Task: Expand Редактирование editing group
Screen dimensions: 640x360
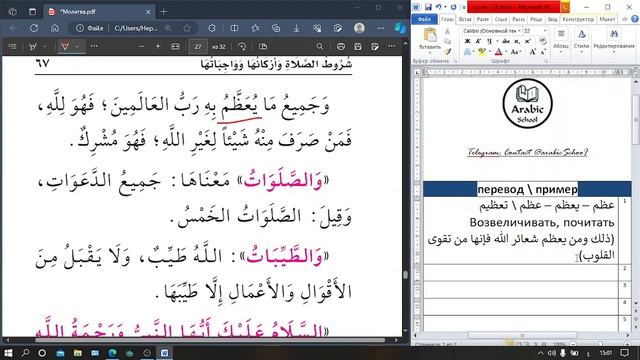Action: point(613,41)
